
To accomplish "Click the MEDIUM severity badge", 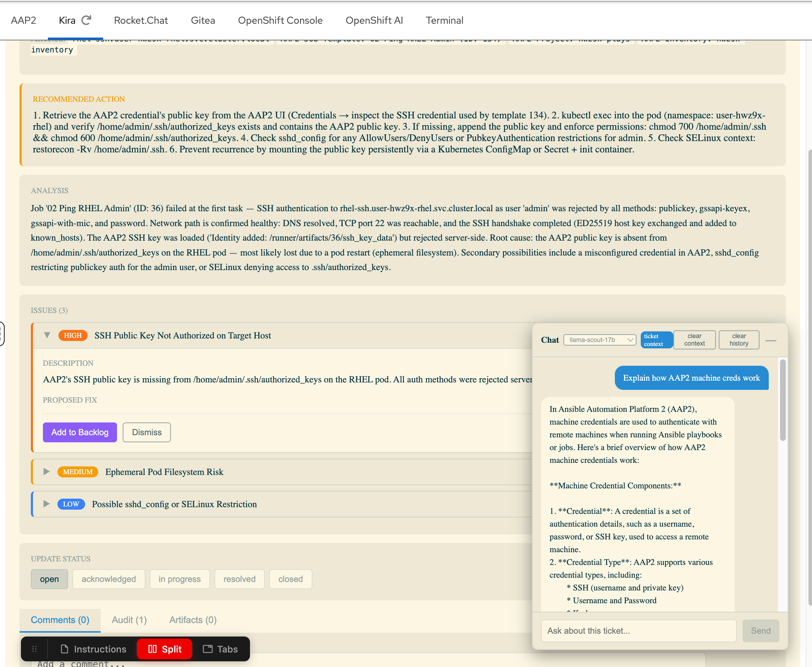I will tap(78, 472).
